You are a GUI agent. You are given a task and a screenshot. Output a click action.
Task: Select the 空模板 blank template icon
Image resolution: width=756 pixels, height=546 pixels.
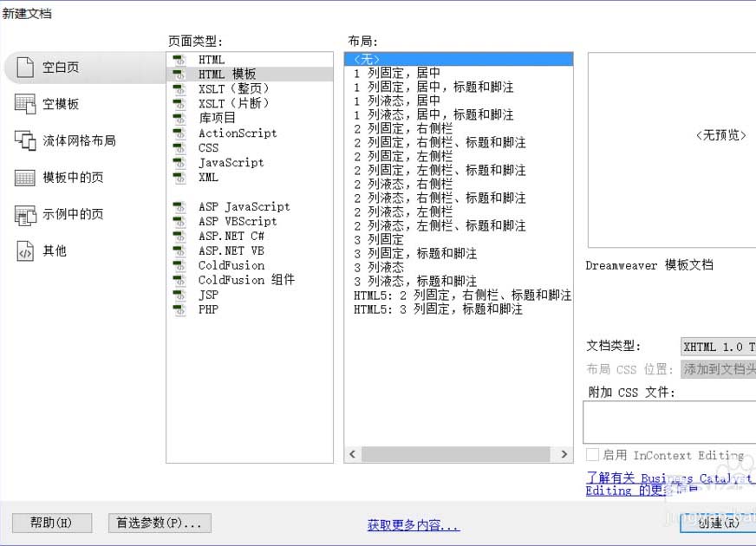point(25,104)
